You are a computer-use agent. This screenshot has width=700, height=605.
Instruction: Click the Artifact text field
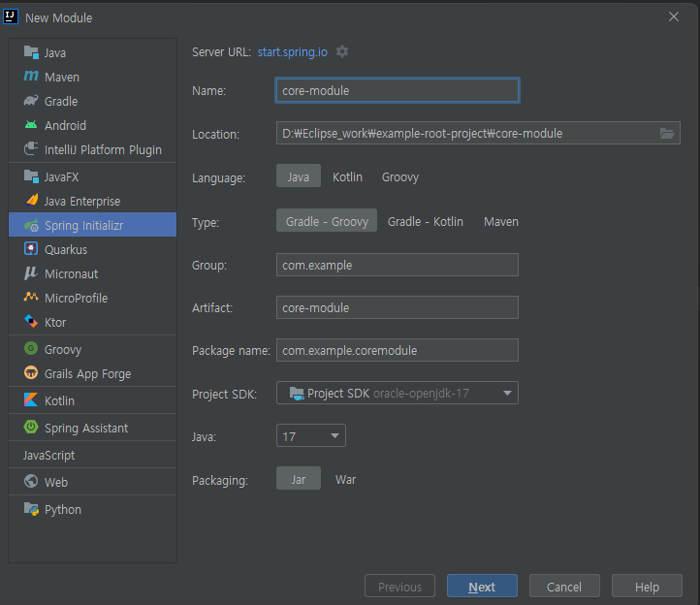point(397,307)
